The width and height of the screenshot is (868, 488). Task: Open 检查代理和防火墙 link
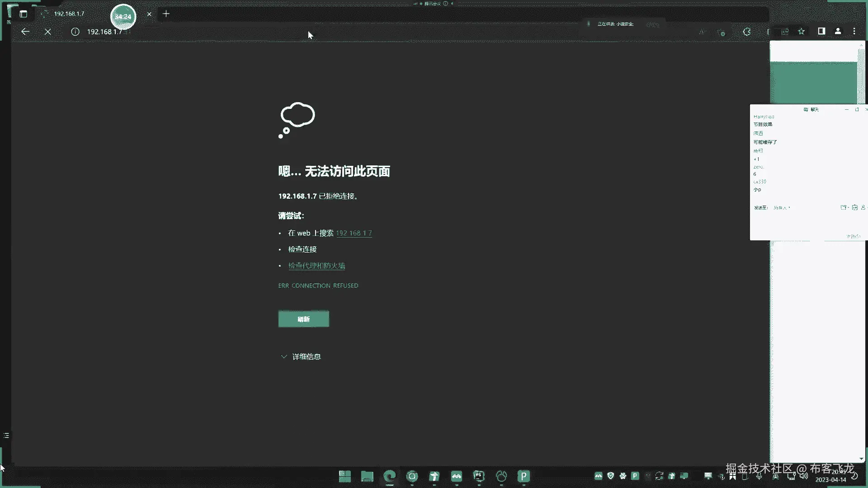point(316,266)
